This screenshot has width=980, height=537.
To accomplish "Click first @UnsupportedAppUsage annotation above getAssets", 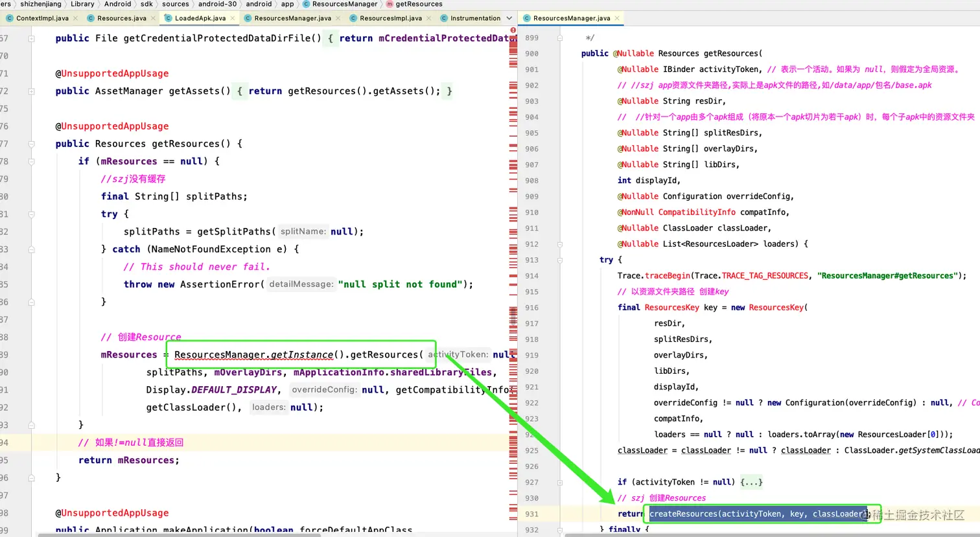I will click(111, 74).
